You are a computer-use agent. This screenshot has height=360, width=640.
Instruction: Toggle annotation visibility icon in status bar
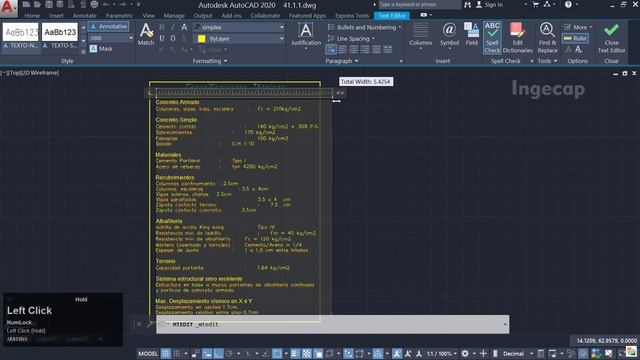(x=397, y=353)
